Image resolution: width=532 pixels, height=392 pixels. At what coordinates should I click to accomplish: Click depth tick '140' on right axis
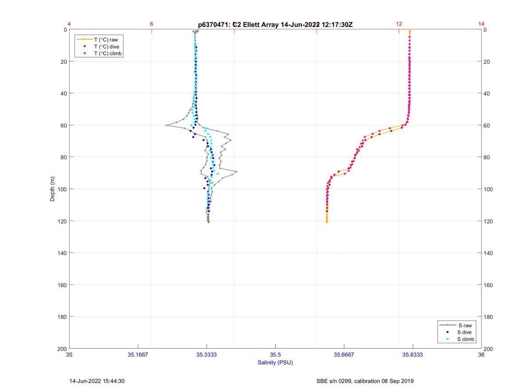tap(489, 253)
